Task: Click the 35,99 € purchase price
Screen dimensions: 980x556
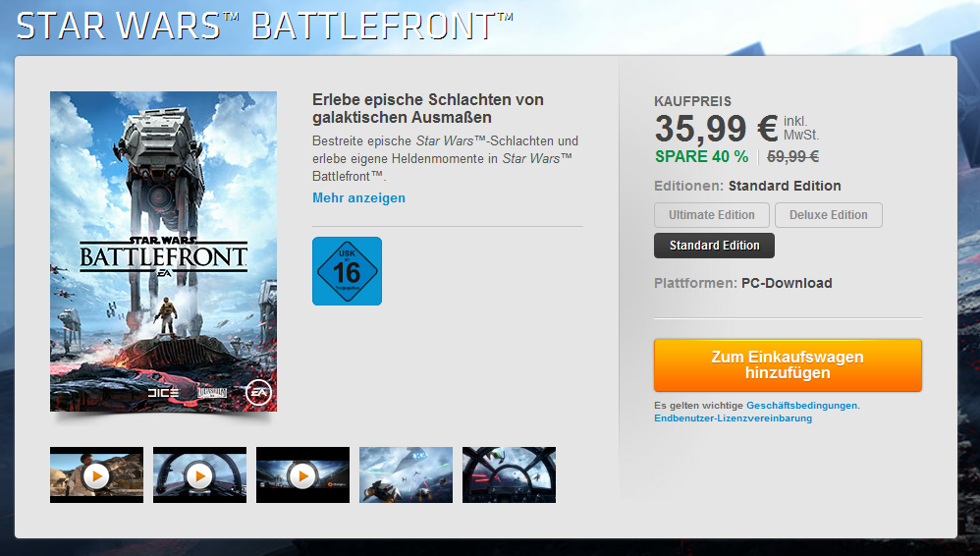Action: (716, 129)
